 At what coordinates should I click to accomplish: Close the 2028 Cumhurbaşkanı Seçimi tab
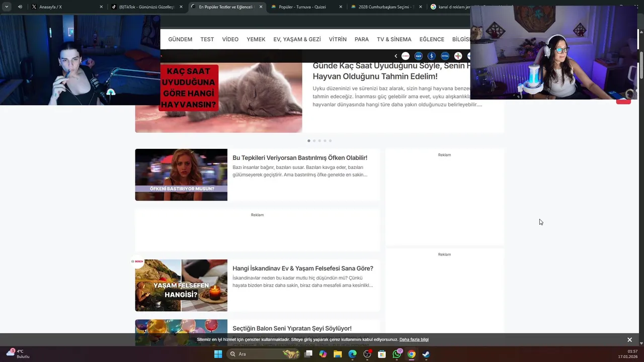click(421, 7)
